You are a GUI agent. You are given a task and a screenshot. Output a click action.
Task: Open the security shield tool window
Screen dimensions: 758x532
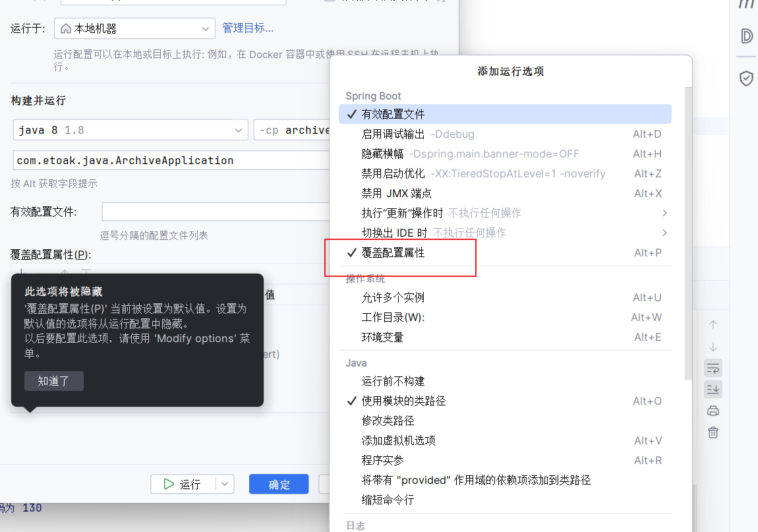[x=746, y=78]
